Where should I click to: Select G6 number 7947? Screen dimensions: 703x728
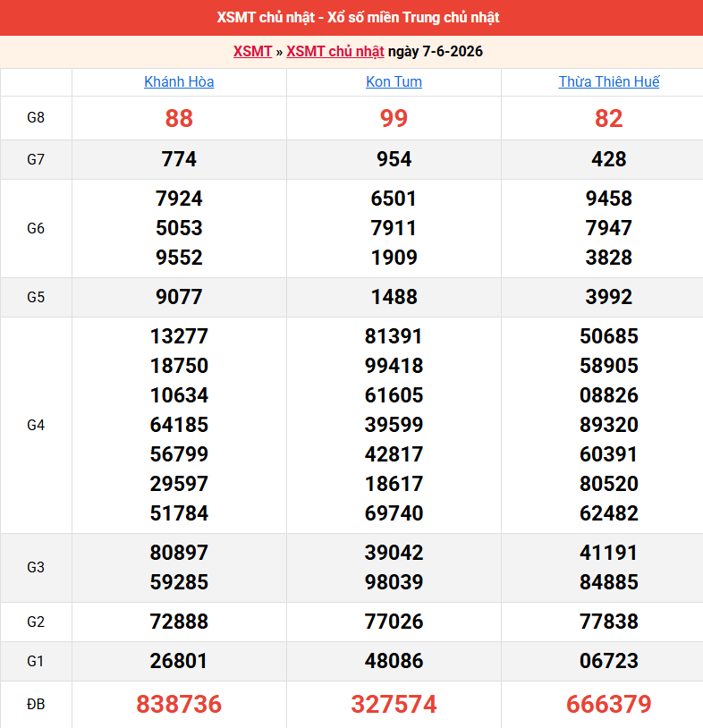(609, 228)
